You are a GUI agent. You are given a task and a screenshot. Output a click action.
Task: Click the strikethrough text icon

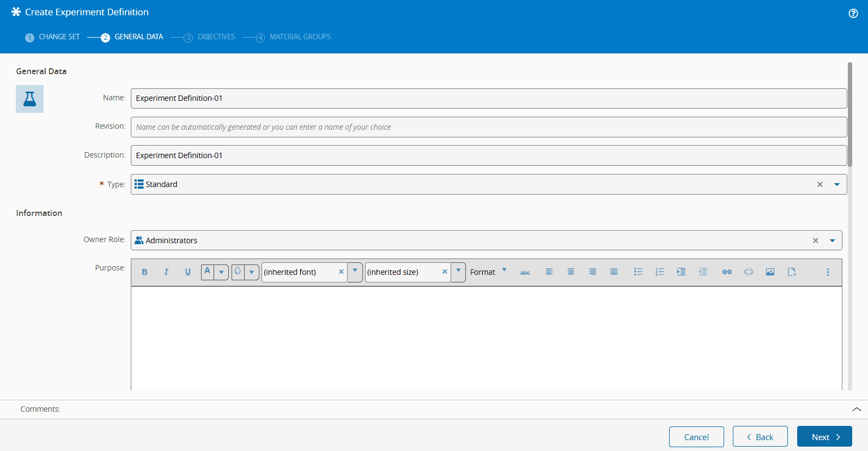pos(525,272)
